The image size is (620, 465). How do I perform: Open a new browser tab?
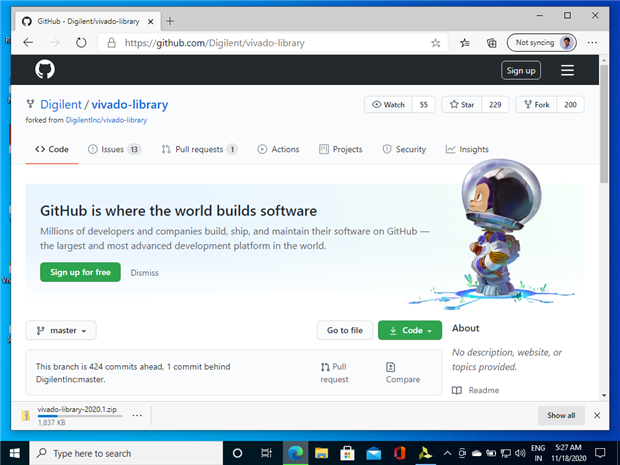(170, 21)
